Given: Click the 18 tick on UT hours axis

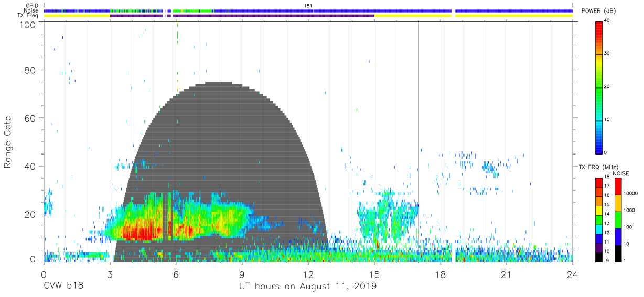Looking at the screenshot, I should click(x=441, y=274).
